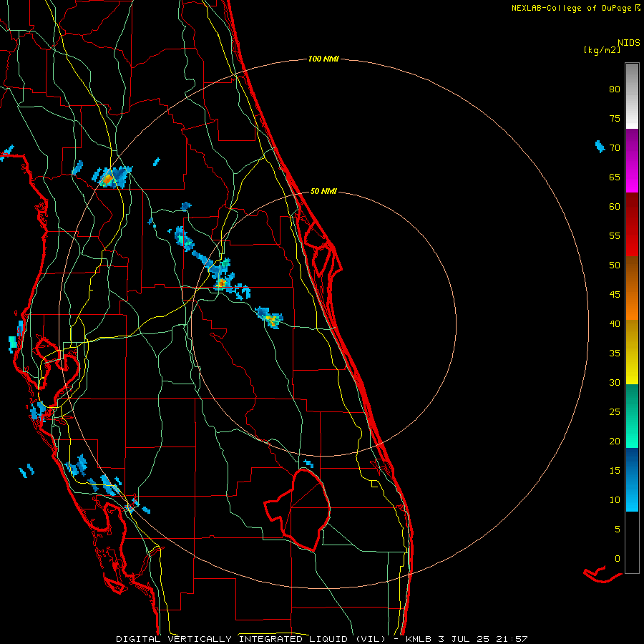Click the 80 value on the VIL scale

tap(615, 89)
